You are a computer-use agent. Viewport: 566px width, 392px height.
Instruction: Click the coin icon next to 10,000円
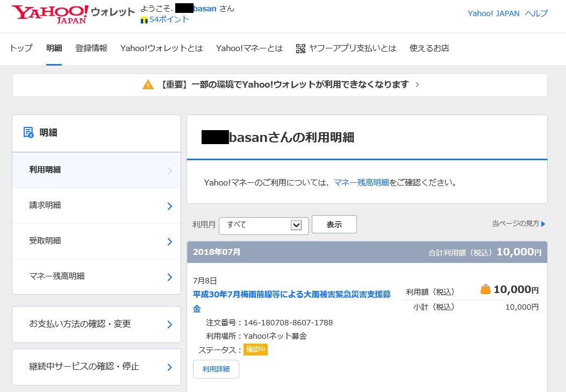point(485,289)
